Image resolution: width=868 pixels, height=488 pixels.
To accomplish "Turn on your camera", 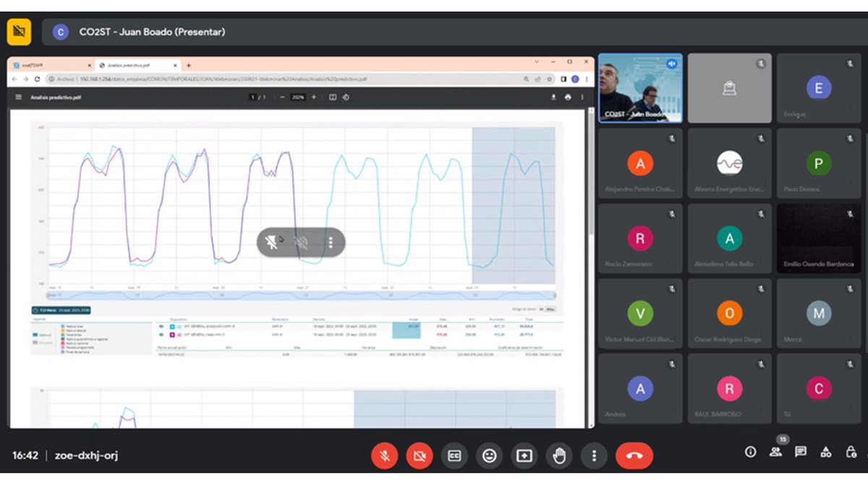I will click(419, 456).
